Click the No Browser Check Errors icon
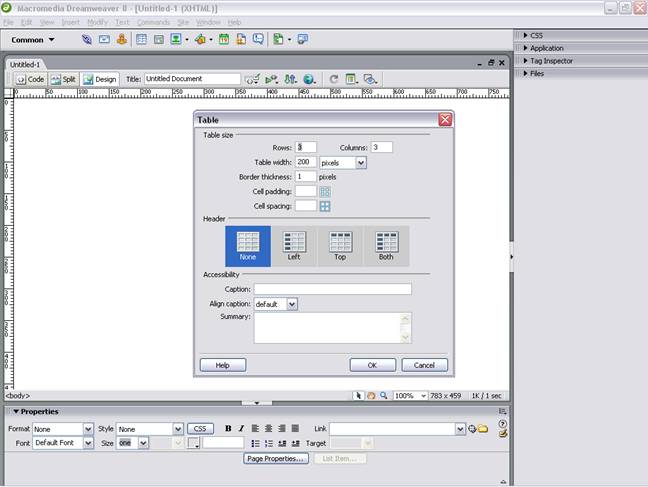The width and height of the screenshot is (648, 487). coord(252,79)
